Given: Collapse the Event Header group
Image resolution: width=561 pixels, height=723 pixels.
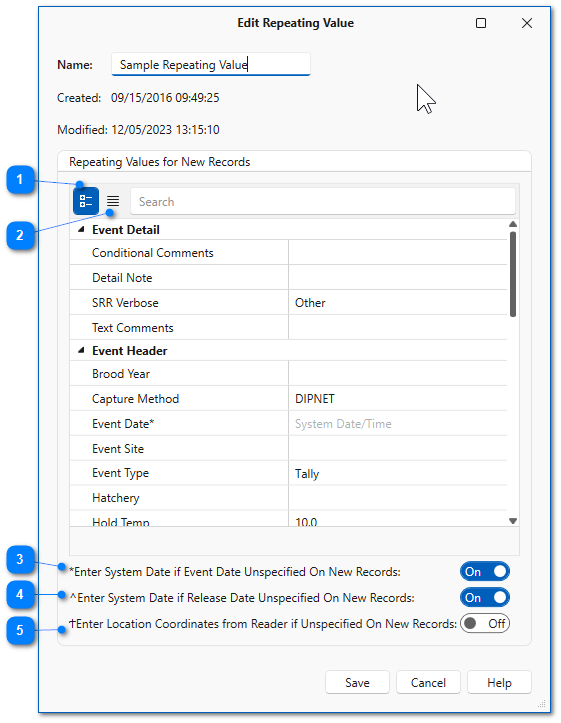Looking at the screenshot, I should [x=82, y=351].
